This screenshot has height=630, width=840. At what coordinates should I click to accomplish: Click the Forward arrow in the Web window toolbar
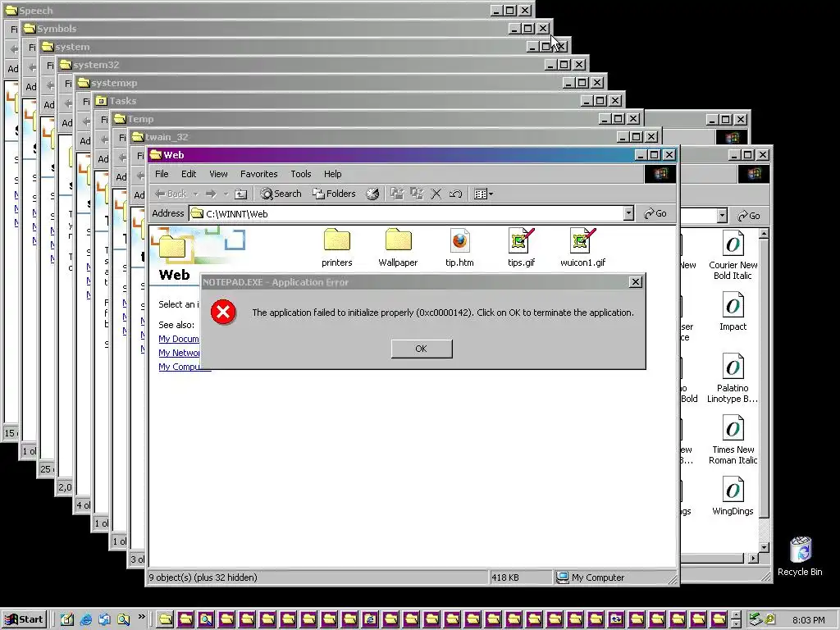coord(211,194)
